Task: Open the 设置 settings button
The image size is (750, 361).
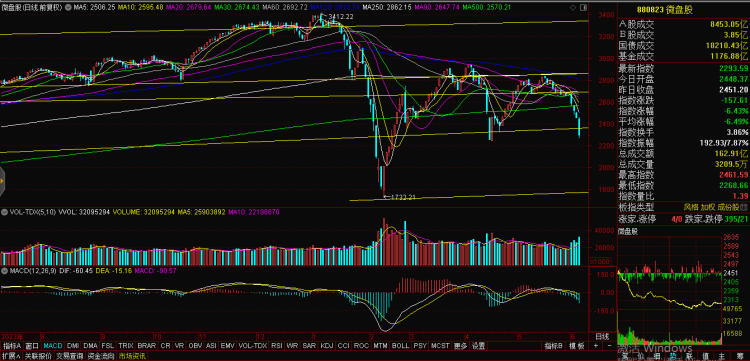Action: tap(478, 345)
